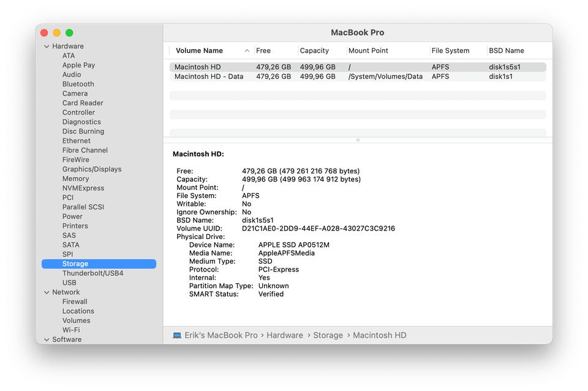Collapse the Software section chevron
The image size is (588, 391).
point(47,340)
